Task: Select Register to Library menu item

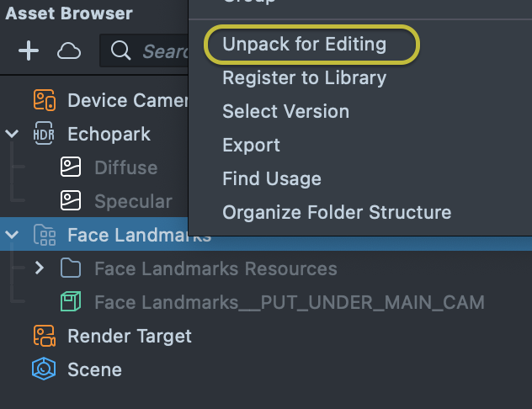Action: pos(304,77)
